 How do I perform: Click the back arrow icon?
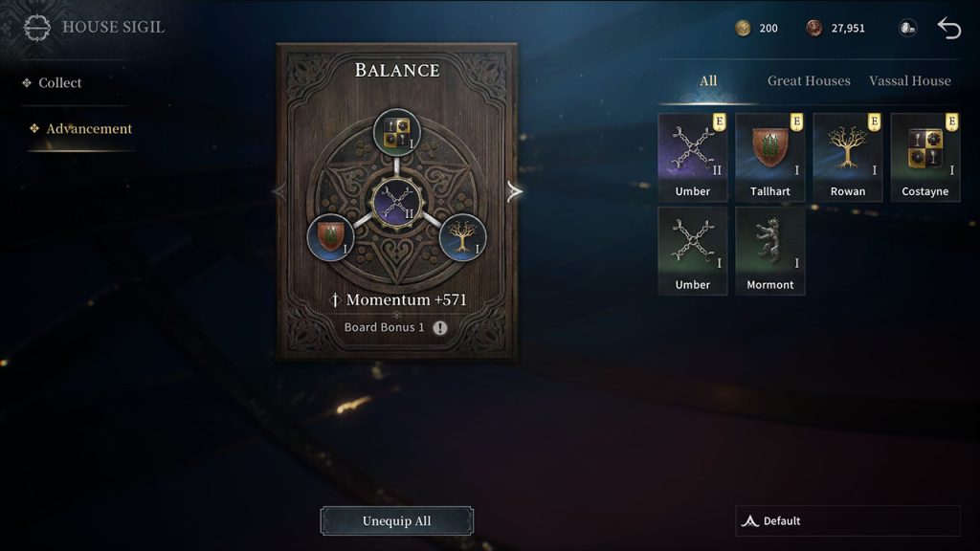(x=948, y=28)
